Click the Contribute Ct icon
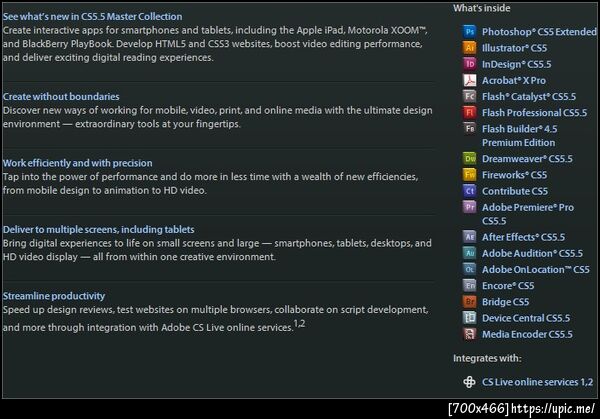Screen dimensions: 600x419 point(470,191)
